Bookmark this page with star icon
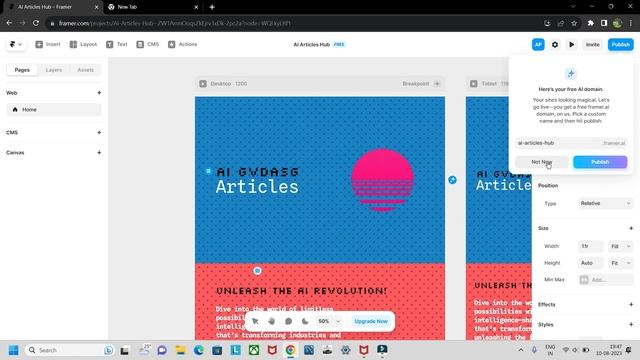640x360 pixels. click(574, 23)
